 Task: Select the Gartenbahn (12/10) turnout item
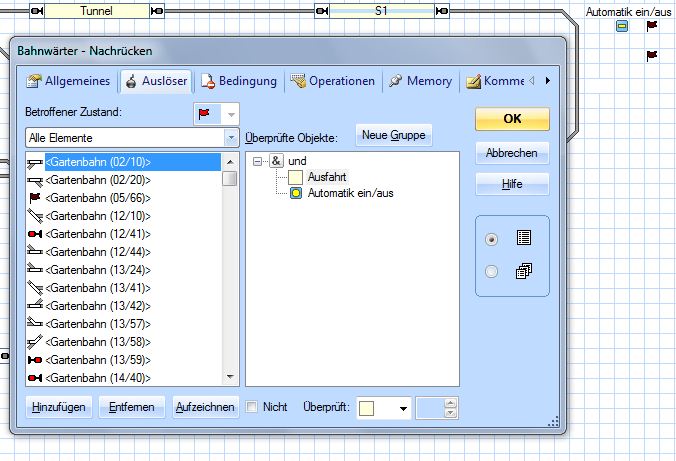pos(97,215)
